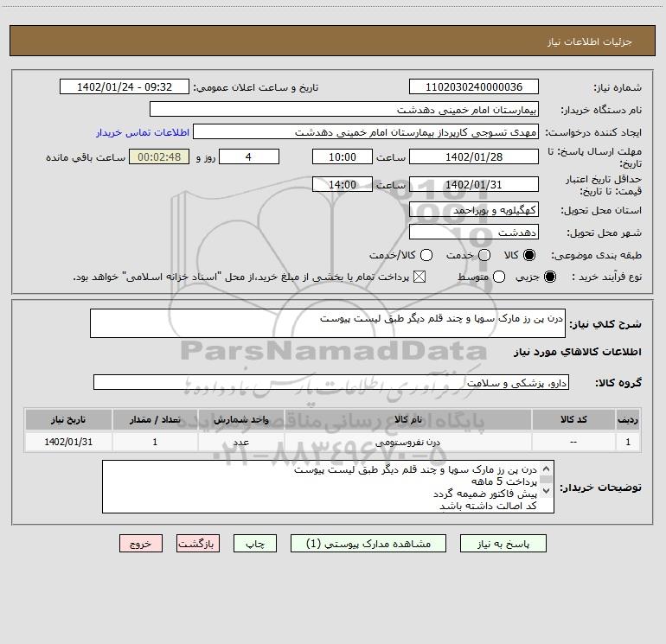
Task: Click the پیش فاکتور ضمیمه گردد note line
Action: pos(485,494)
